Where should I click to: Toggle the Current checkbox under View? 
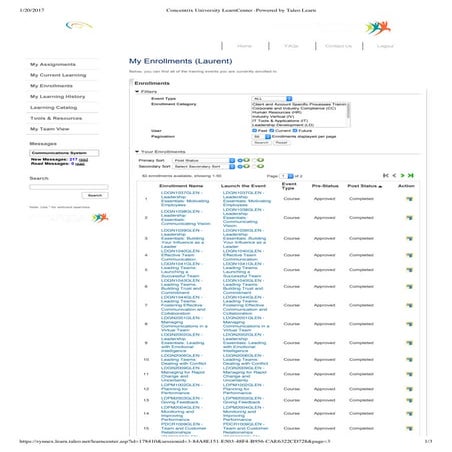point(271,131)
